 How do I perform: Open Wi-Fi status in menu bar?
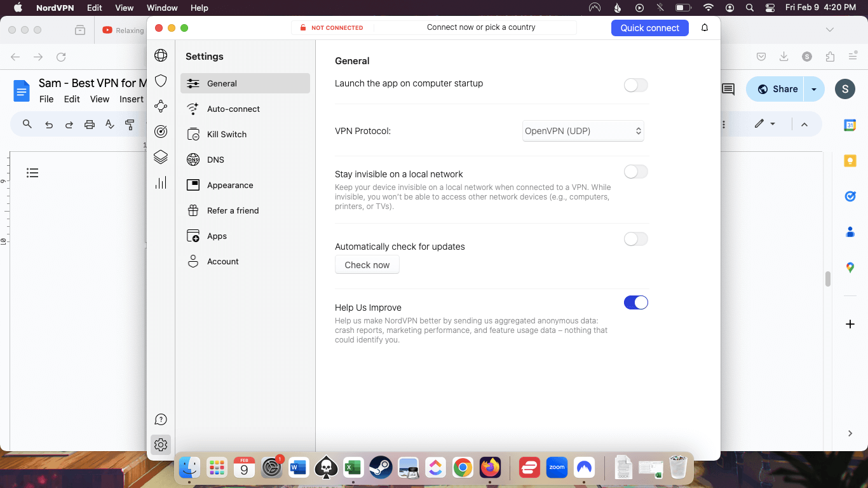pyautogui.click(x=709, y=8)
